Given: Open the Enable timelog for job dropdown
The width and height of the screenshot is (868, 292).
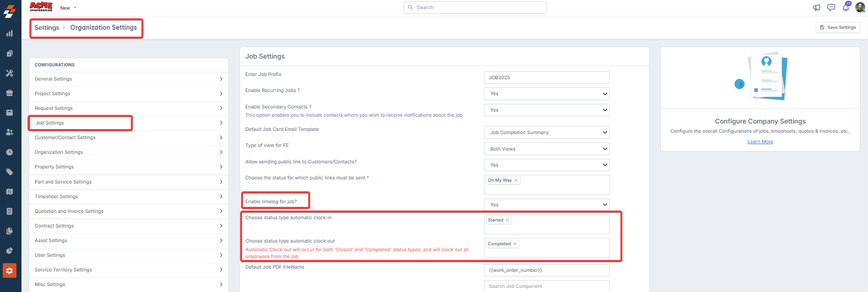Looking at the screenshot, I should pyautogui.click(x=546, y=205).
